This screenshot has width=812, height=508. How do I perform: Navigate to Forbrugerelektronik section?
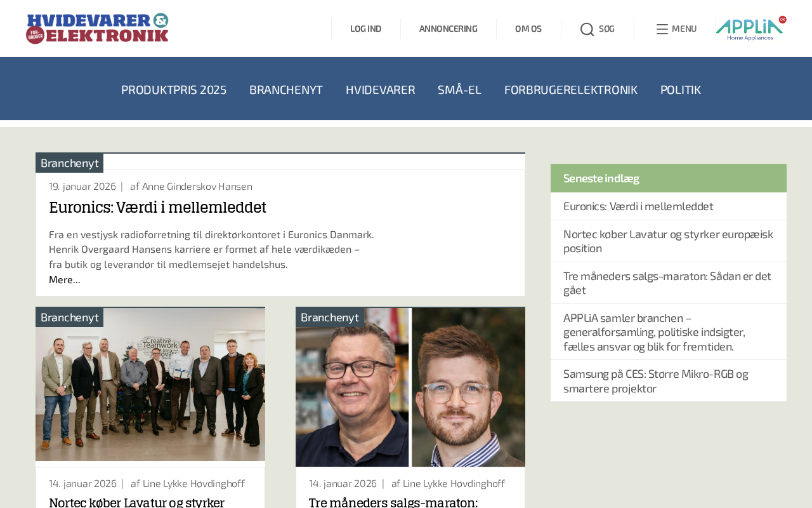pos(571,90)
